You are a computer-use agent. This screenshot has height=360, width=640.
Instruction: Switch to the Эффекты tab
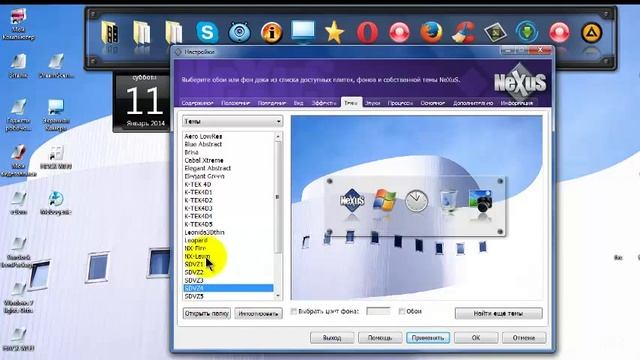(x=324, y=103)
